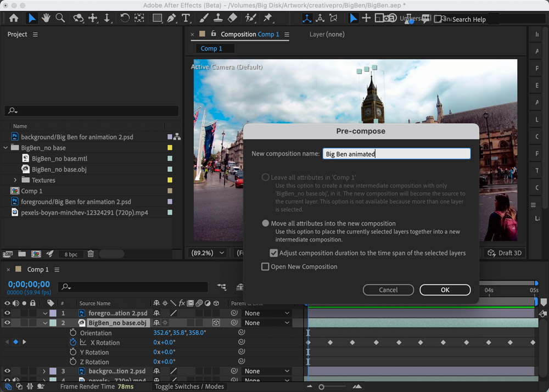This screenshot has width=549, height=392.
Task: Click the Delete trash icon in Project panel
Action: [91, 254]
